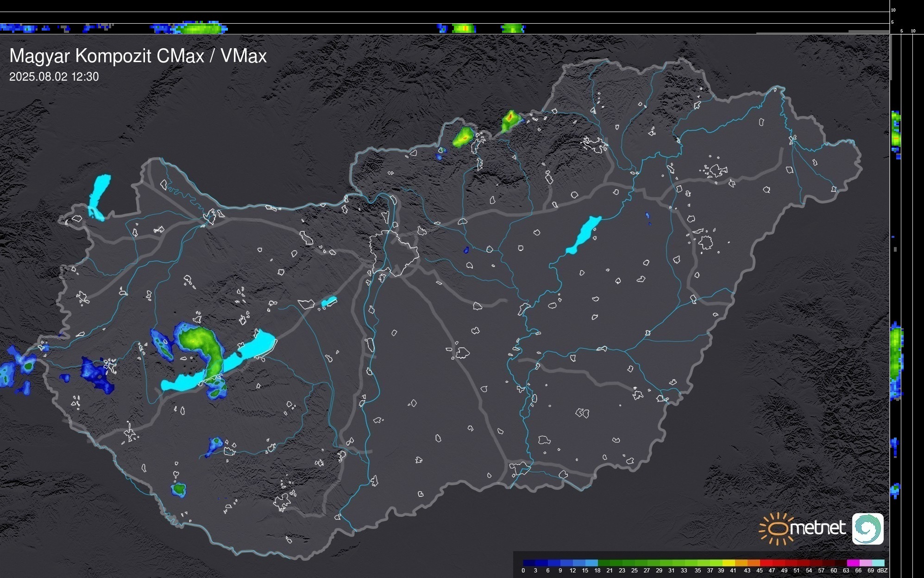Click the magenta 63 dBZ legend swatch
The height and width of the screenshot is (578, 924).
852,563
